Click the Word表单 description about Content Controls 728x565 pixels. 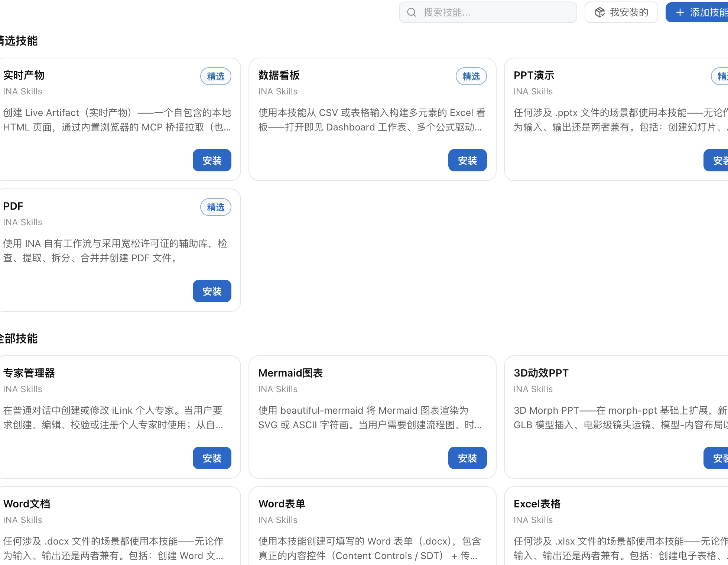pos(370,548)
